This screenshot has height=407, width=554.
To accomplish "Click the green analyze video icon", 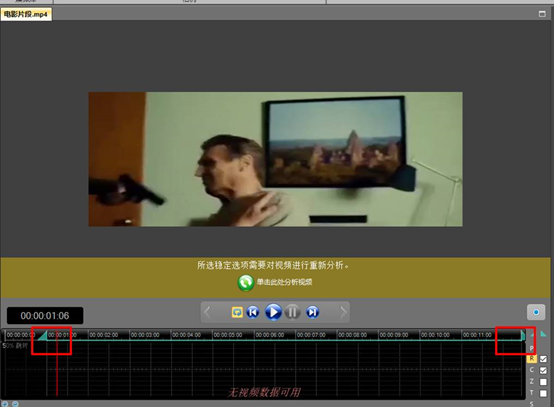I will (x=246, y=283).
